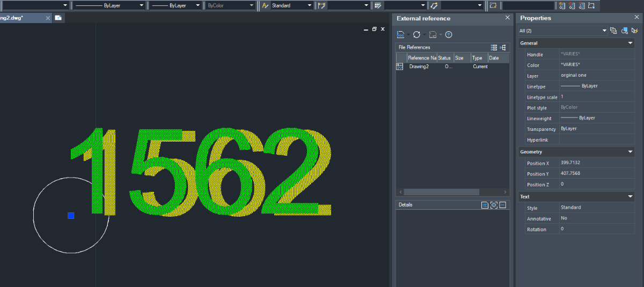Click the Rotation value 0
The height and width of the screenshot is (287, 644).
[x=597, y=229]
